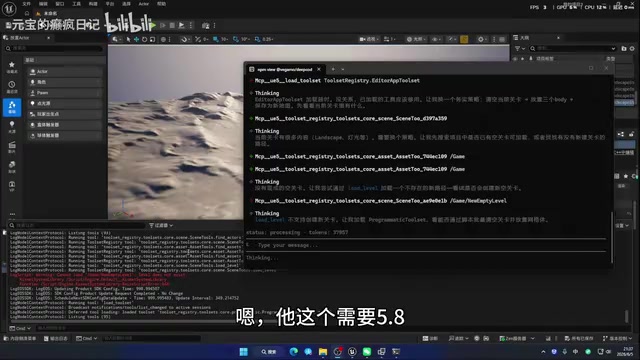Open the output log 过滤器 filters dropdown
This screenshot has width=640, height=360.
[x=161, y=225]
